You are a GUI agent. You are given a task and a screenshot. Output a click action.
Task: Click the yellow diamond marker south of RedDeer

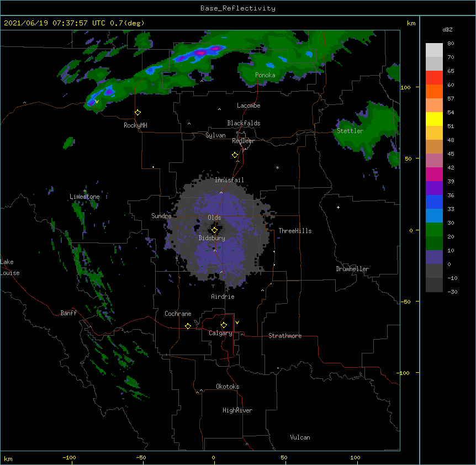click(x=235, y=155)
